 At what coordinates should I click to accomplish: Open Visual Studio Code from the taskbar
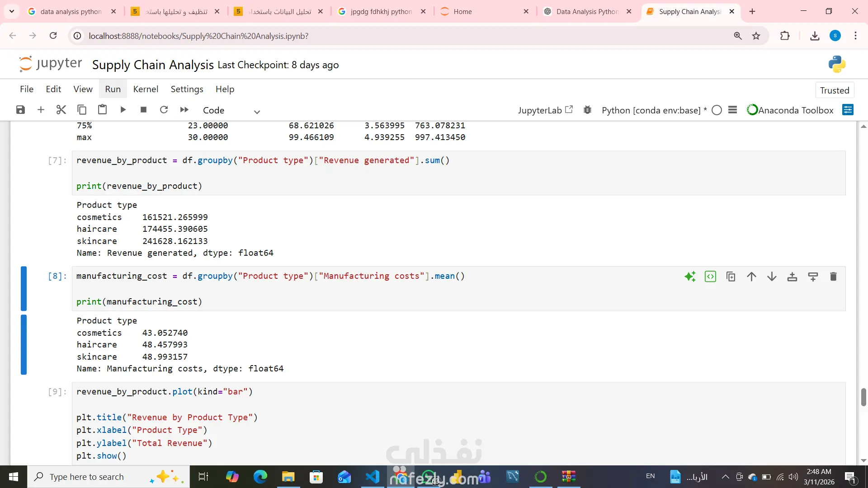pyautogui.click(x=372, y=477)
